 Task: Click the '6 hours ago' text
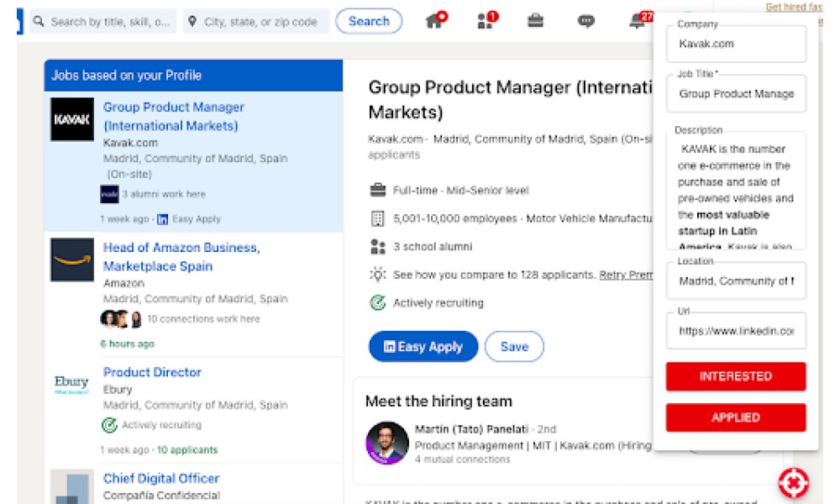[127, 344]
